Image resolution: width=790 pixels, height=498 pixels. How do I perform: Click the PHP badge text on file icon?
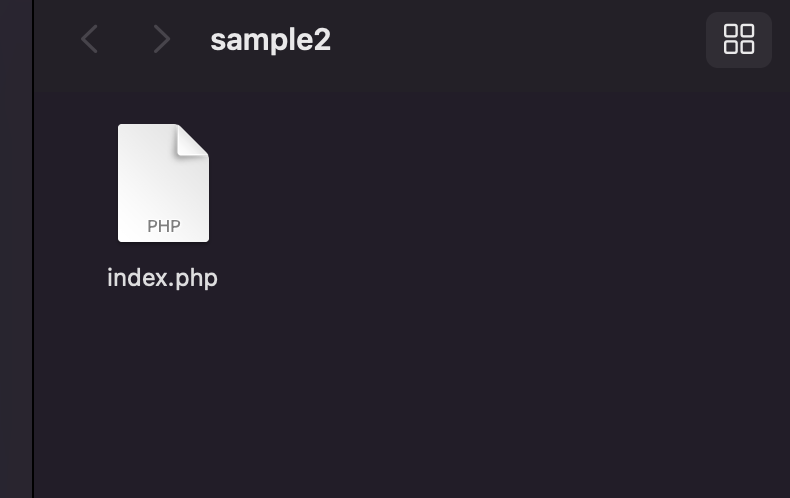pyautogui.click(x=164, y=226)
